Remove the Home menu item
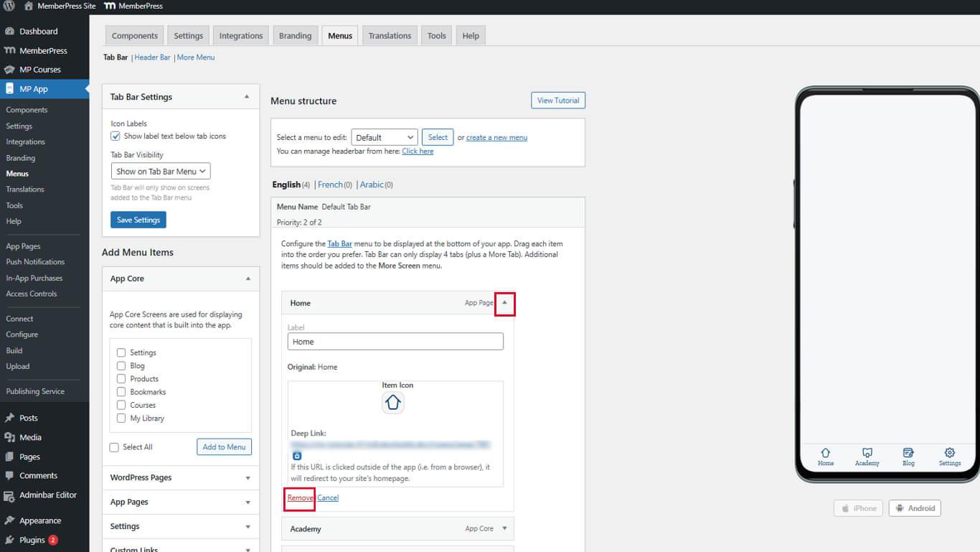The height and width of the screenshot is (552, 980). click(x=300, y=497)
